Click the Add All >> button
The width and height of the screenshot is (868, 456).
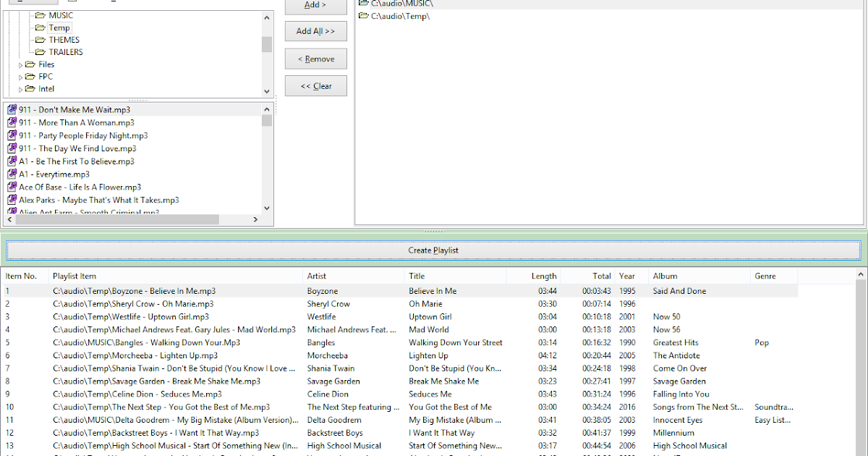coord(315,31)
